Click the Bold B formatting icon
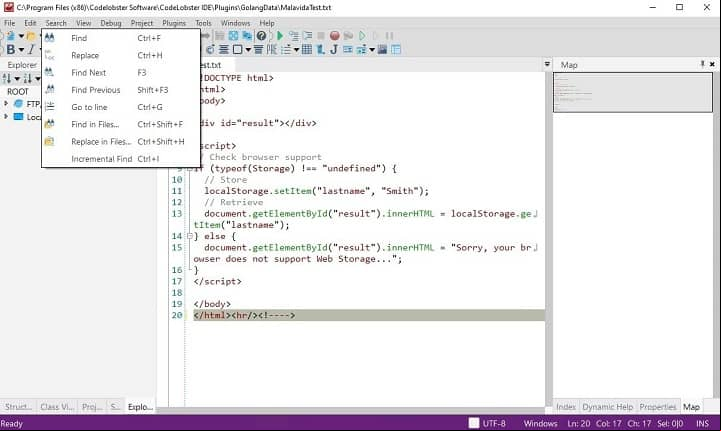This screenshot has width=721, height=431. point(11,49)
